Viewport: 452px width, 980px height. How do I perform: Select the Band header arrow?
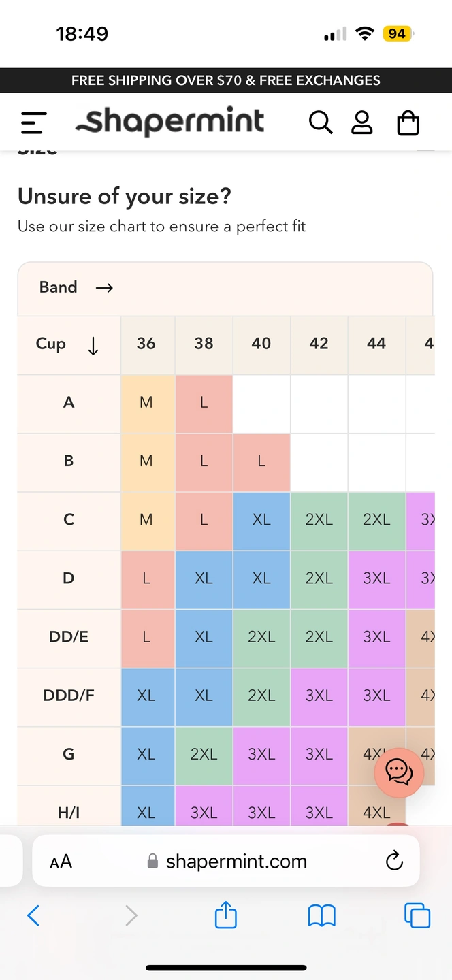click(x=104, y=288)
